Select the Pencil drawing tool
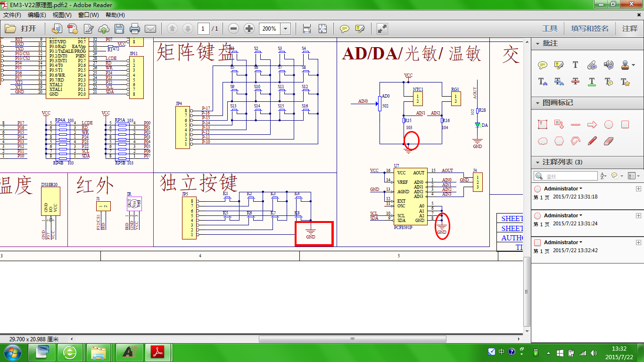The height and width of the screenshot is (362, 644). pos(593,140)
